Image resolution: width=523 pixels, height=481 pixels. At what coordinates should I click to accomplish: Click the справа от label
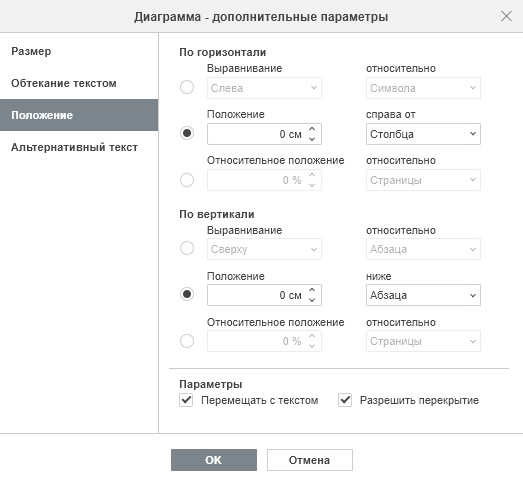(x=391, y=114)
